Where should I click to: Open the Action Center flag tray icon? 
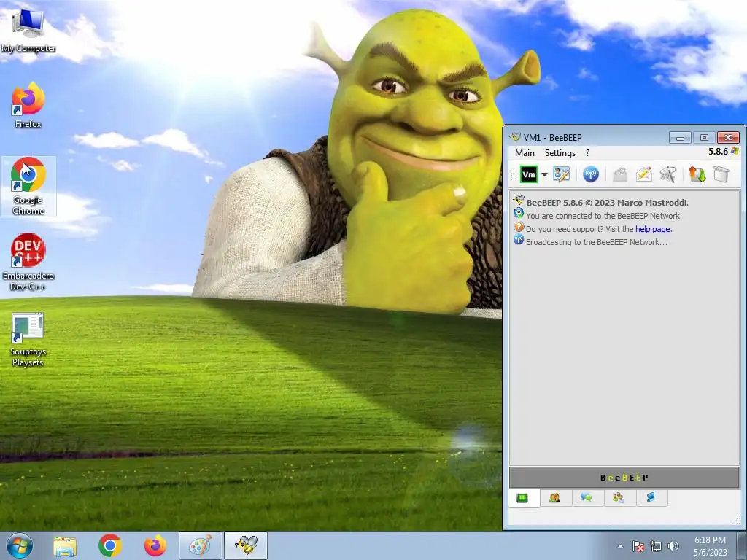638,546
